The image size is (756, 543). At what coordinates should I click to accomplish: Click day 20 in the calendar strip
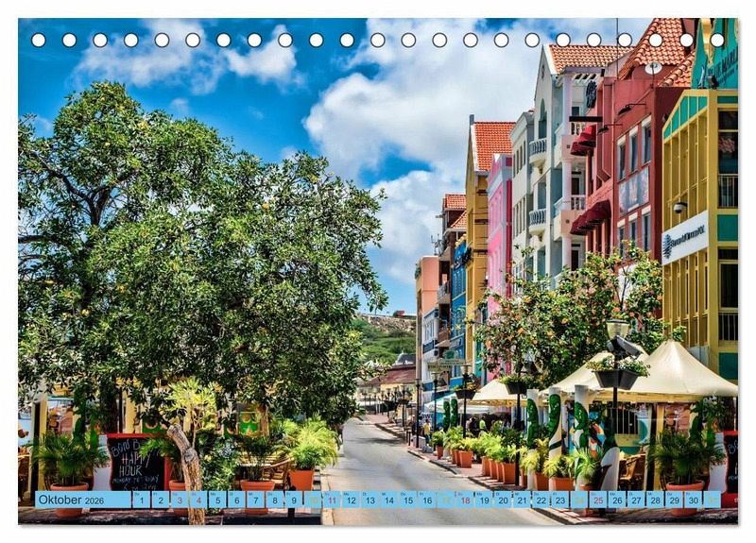tap(503, 500)
